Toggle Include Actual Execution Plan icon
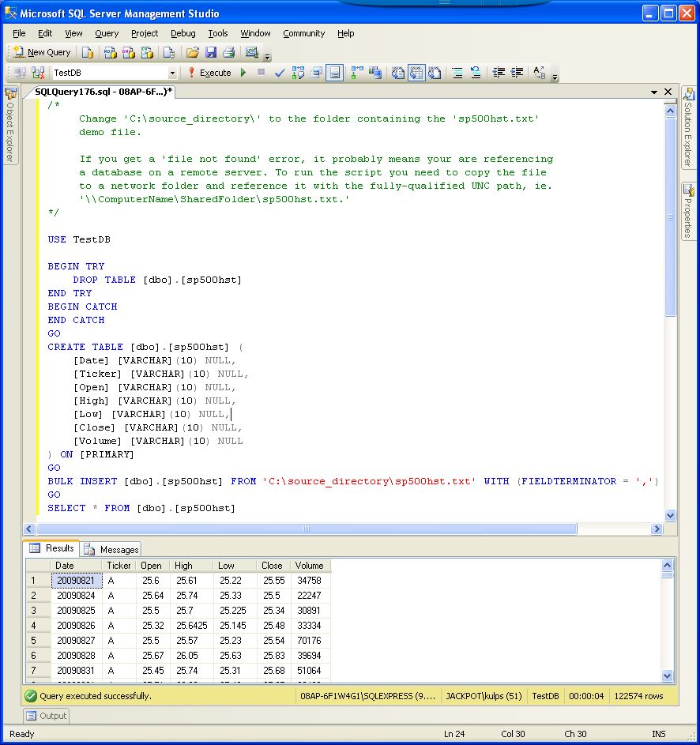The height and width of the screenshot is (745, 700). pyautogui.click(x=357, y=73)
